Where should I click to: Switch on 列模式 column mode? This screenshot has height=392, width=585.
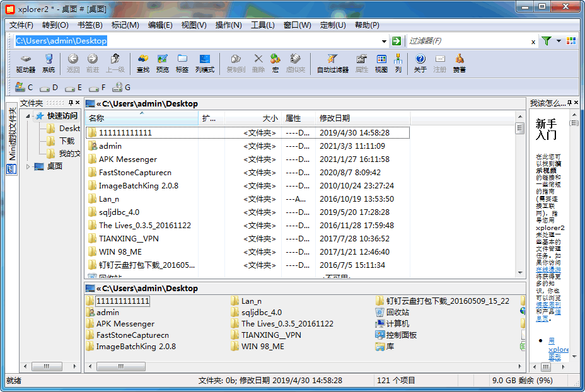click(205, 64)
